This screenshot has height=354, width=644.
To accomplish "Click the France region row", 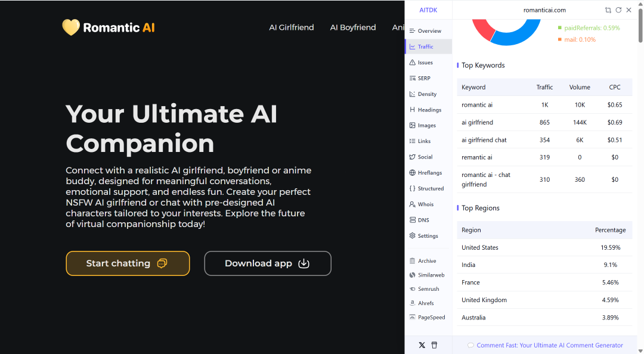I will coord(544,282).
